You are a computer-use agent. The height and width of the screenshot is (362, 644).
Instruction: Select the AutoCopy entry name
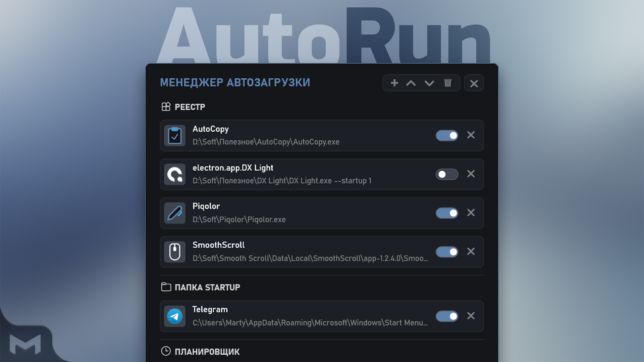pos(211,129)
